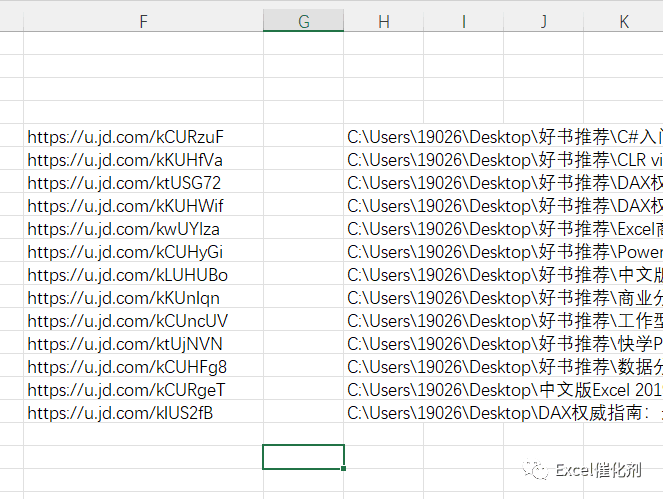663x499 pixels.
Task: Click cell with https://u.jd.com/kKUnIqn
Action: (143, 296)
